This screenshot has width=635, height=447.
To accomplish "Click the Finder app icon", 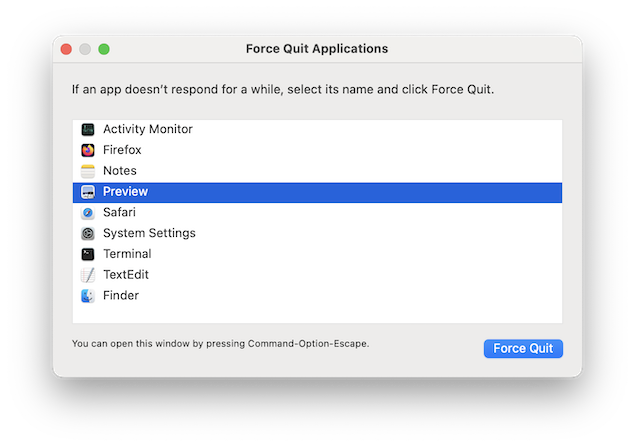I will [x=88, y=296].
